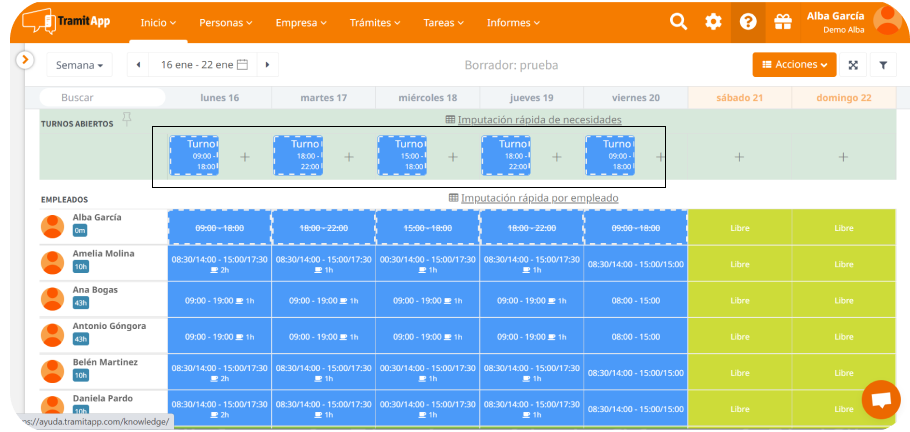This screenshot has width=910, height=432.
Task: Click the Buscar search field
Action: coord(100,98)
